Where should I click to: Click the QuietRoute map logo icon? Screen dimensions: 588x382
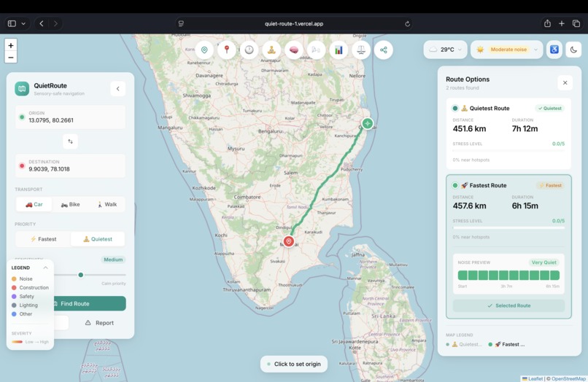click(22, 89)
